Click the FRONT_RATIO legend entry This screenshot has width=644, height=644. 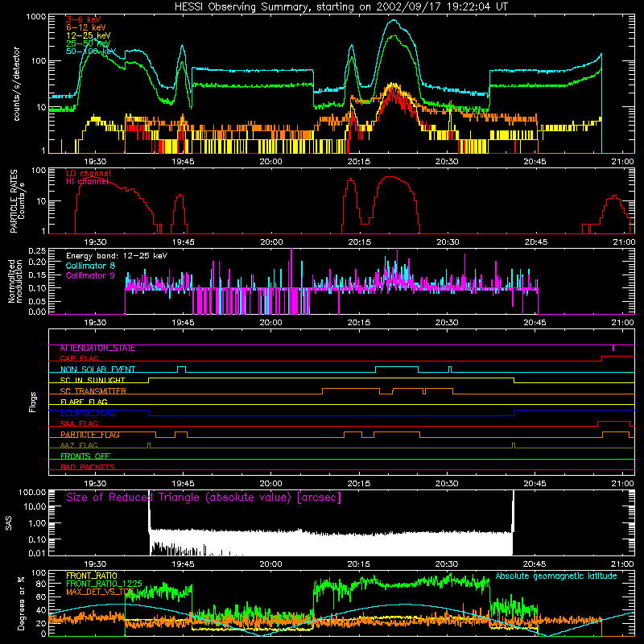92,576
